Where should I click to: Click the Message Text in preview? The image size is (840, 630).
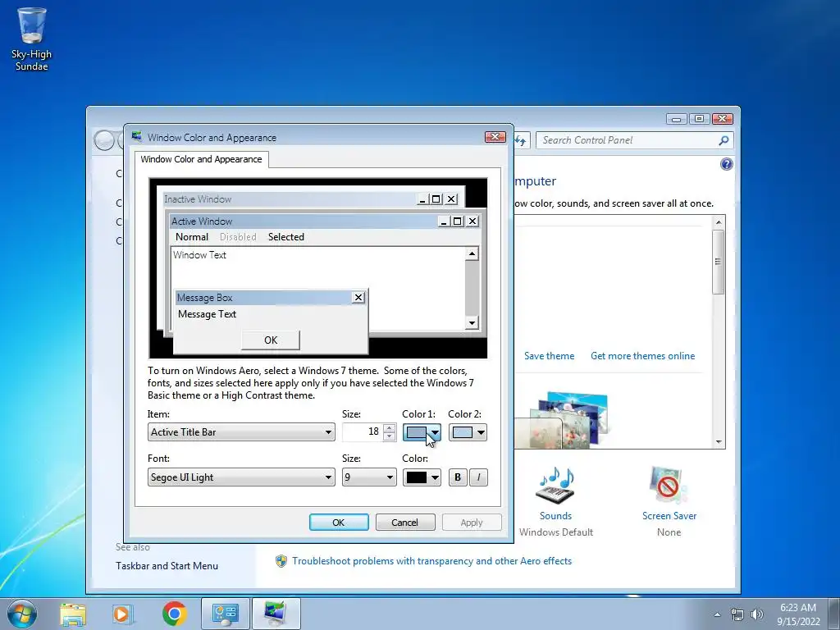(x=207, y=314)
